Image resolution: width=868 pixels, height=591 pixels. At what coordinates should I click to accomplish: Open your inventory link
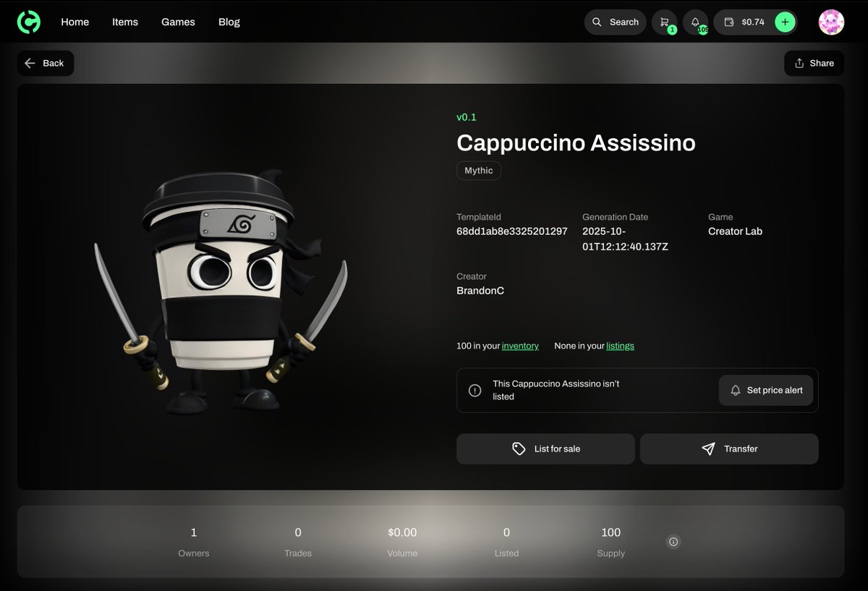tap(520, 346)
